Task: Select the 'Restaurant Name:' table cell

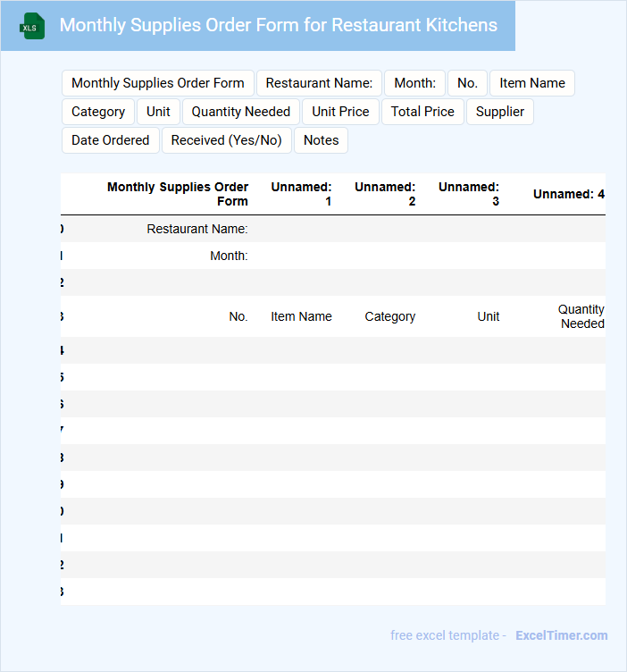Action: 197,230
